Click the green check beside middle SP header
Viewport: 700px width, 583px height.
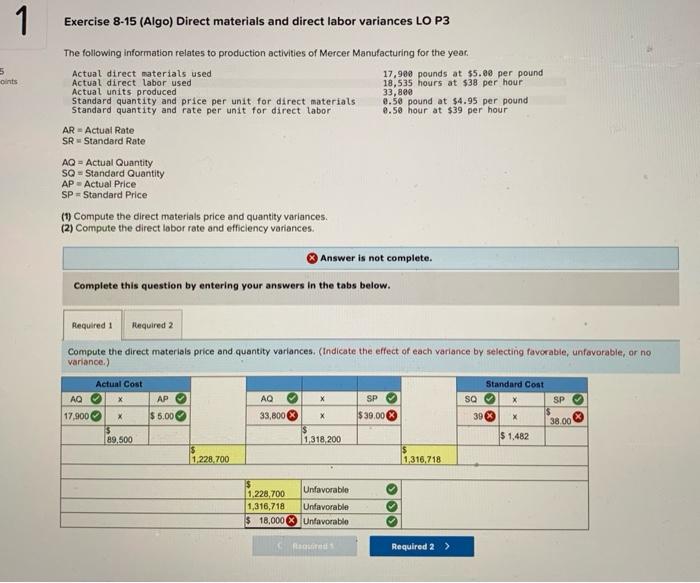391,398
